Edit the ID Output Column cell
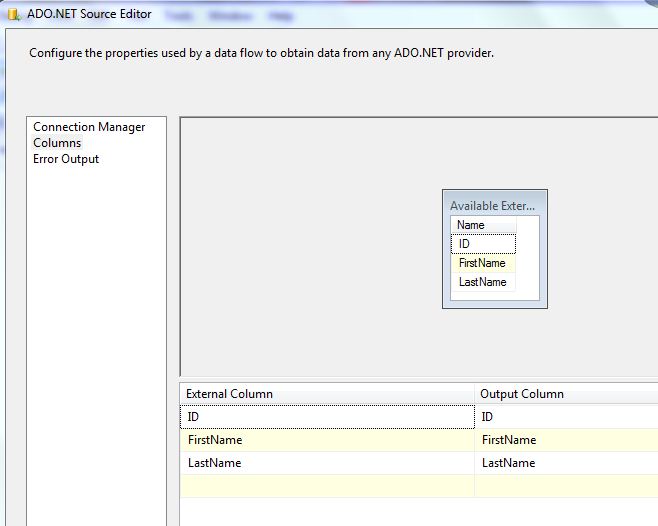 pyautogui.click(x=566, y=417)
